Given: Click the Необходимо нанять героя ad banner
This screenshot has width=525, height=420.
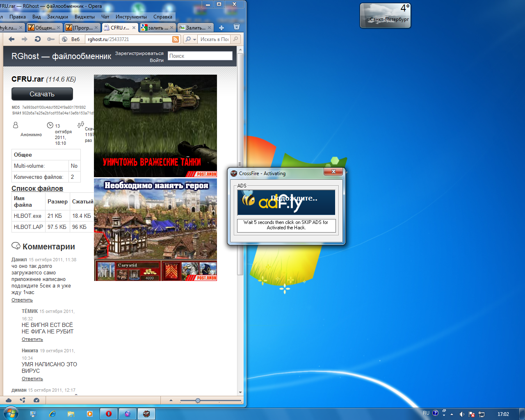Looking at the screenshot, I should click(x=155, y=230).
